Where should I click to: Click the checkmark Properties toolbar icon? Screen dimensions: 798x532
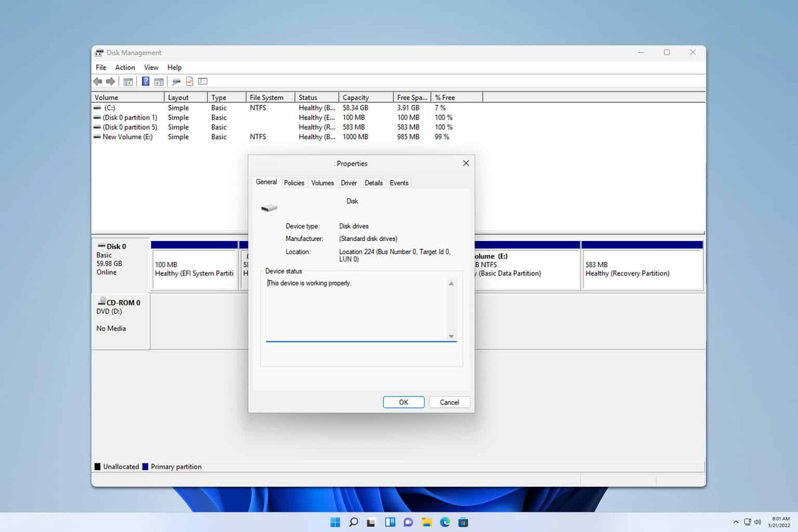(x=190, y=82)
